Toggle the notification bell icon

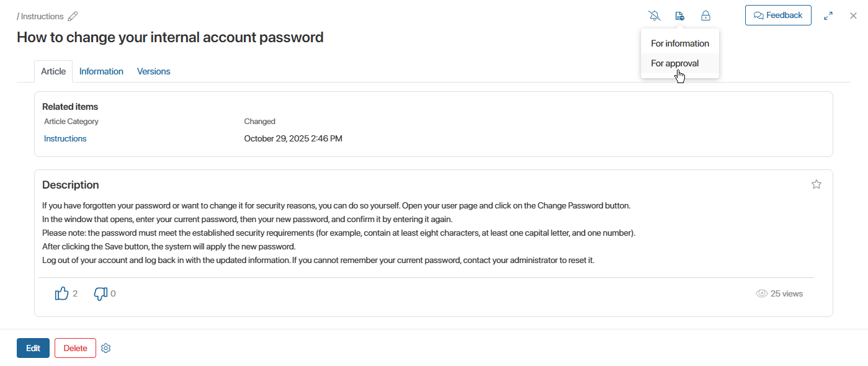point(654,16)
